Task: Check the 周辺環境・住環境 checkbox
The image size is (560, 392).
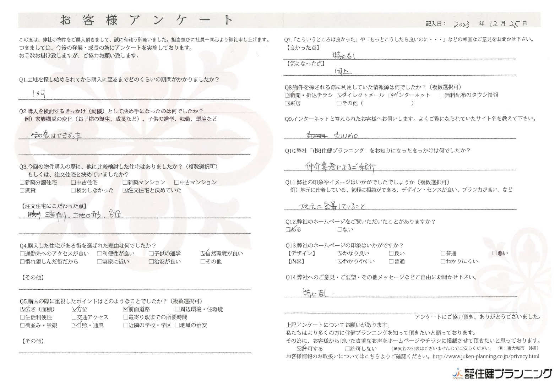Action: pos(177,309)
